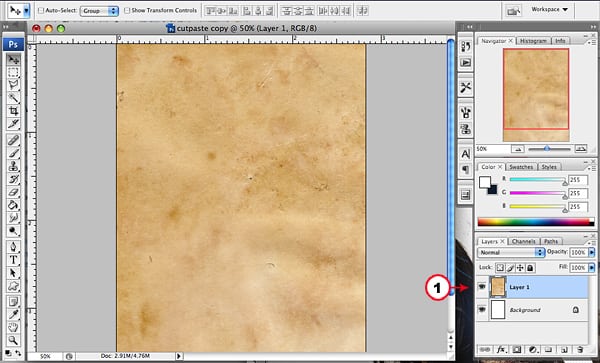
Task: Select the Zoom tool in toolbox
Action: pos(13,340)
